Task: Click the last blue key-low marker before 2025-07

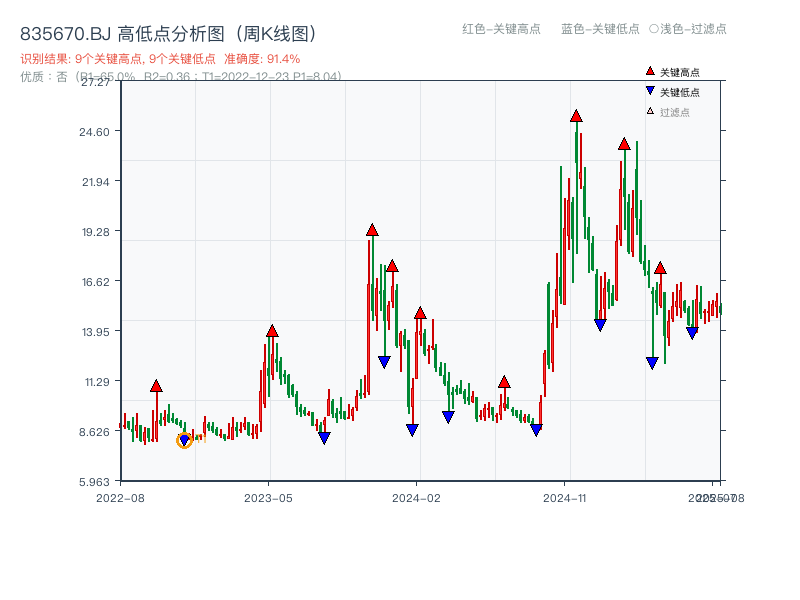Action: [x=692, y=330]
